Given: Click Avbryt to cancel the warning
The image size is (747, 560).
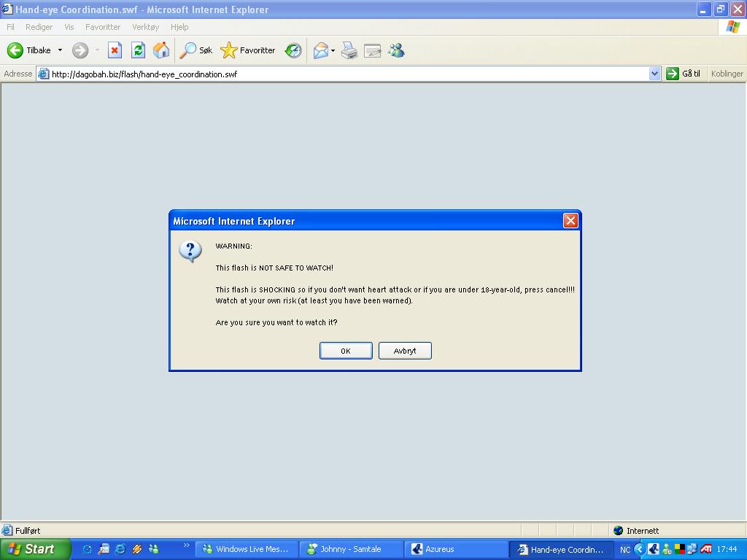Looking at the screenshot, I should (x=405, y=351).
